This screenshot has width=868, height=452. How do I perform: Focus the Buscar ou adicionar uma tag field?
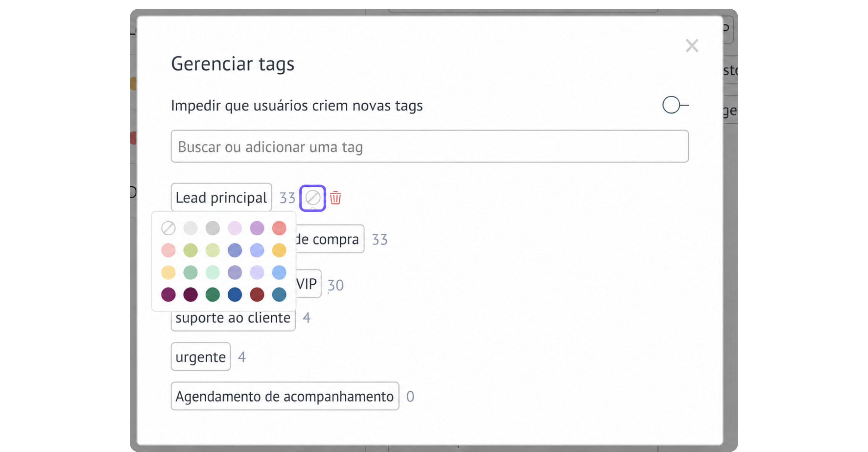430,146
